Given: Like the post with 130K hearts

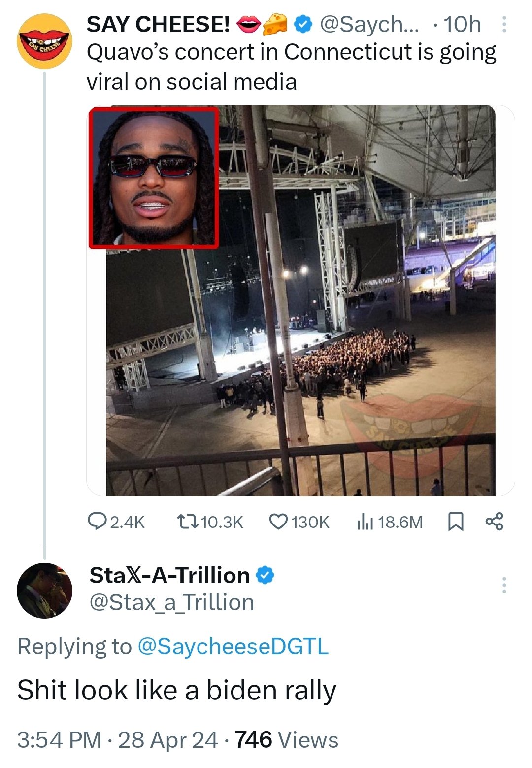Looking at the screenshot, I should 279,522.
